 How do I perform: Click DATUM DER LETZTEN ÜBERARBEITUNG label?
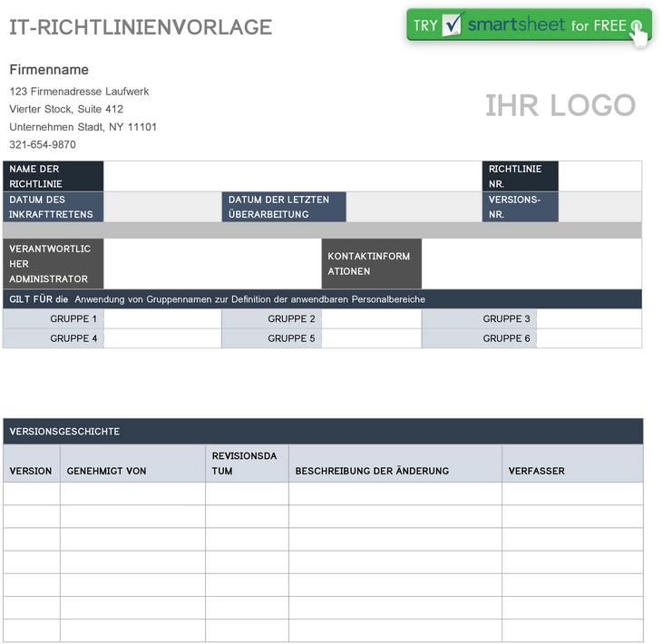pyautogui.click(x=284, y=207)
